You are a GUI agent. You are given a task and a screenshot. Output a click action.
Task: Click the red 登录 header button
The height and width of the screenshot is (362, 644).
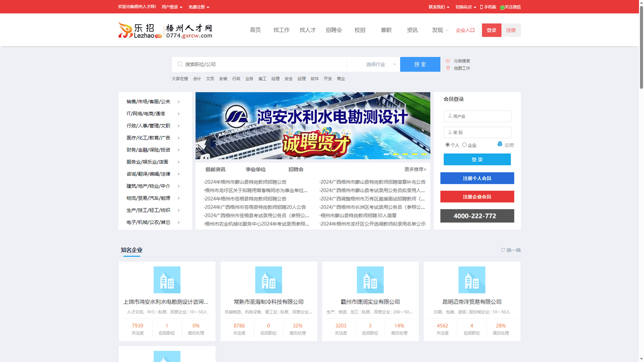pos(491,30)
